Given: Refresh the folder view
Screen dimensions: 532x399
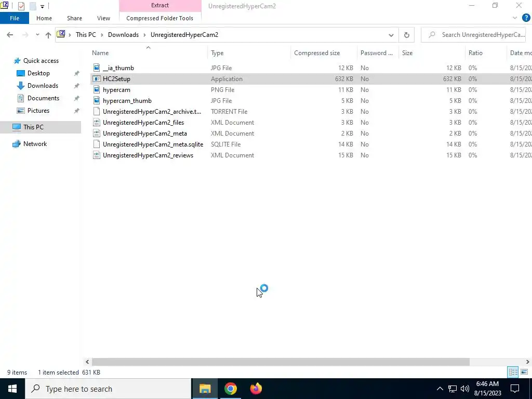Looking at the screenshot, I should [x=406, y=35].
